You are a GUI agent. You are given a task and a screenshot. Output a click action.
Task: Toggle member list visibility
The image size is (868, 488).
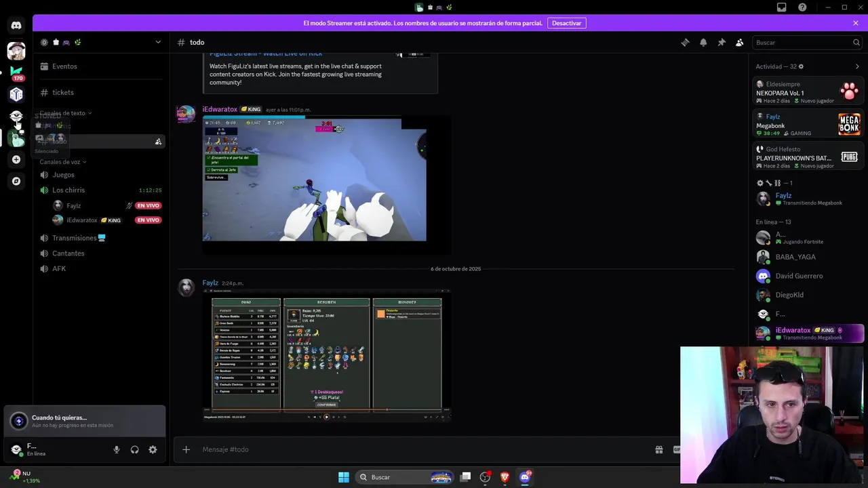[x=740, y=42]
